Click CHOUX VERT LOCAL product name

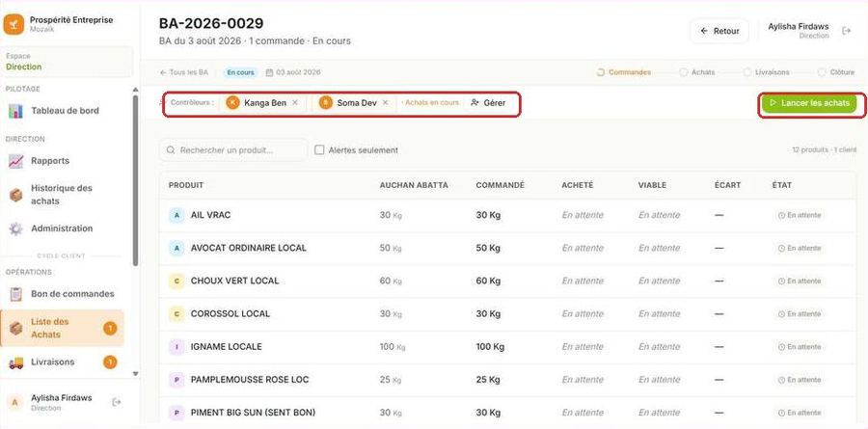point(234,281)
